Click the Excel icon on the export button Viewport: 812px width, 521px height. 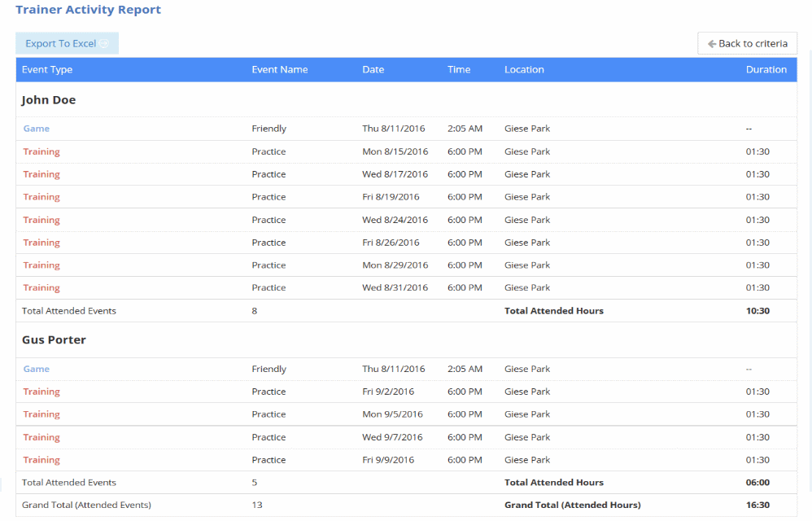click(104, 44)
